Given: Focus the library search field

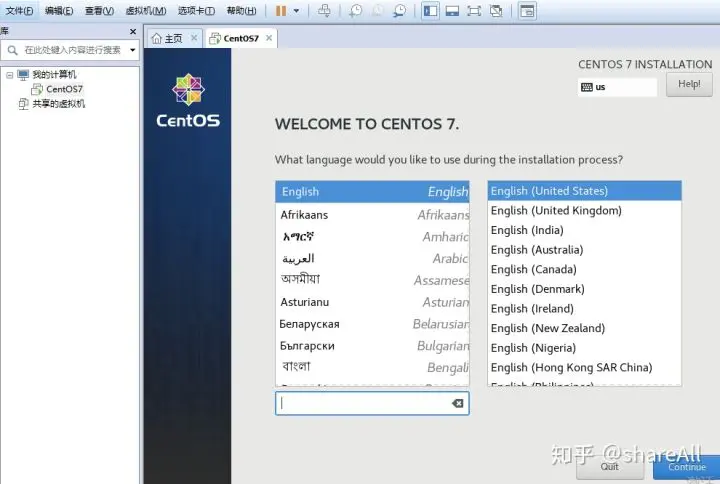Looking at the screenshot, I should (x=72, y=50).
